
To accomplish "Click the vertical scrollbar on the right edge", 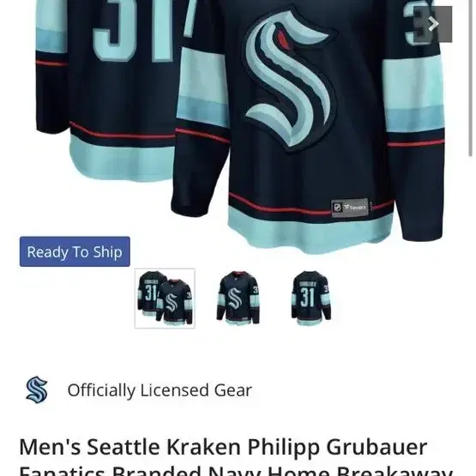I will [471, 77].
